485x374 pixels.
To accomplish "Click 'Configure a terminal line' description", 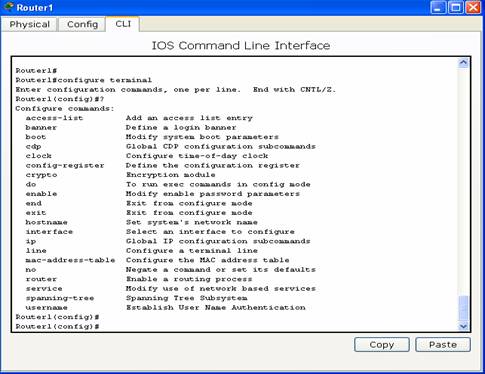I will (192, 251).
